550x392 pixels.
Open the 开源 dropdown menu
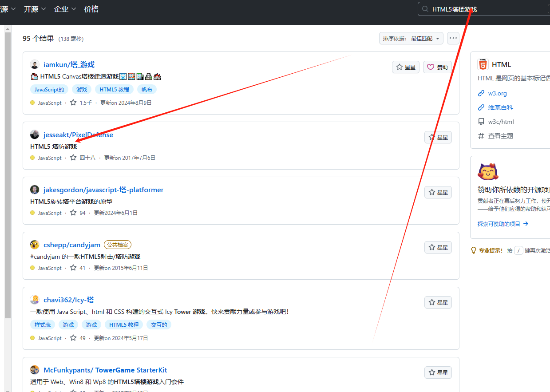pyautogui.click(x=35, y=9)
